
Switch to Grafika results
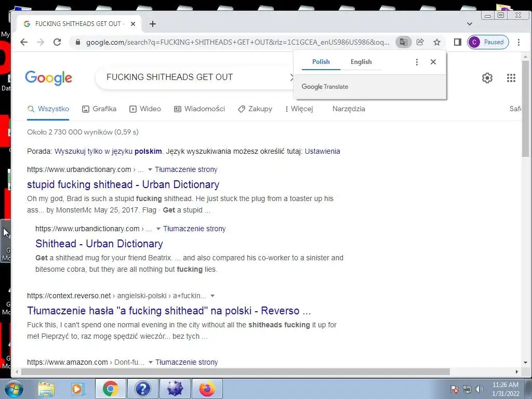pyautogui.click(x=99, y=109)
